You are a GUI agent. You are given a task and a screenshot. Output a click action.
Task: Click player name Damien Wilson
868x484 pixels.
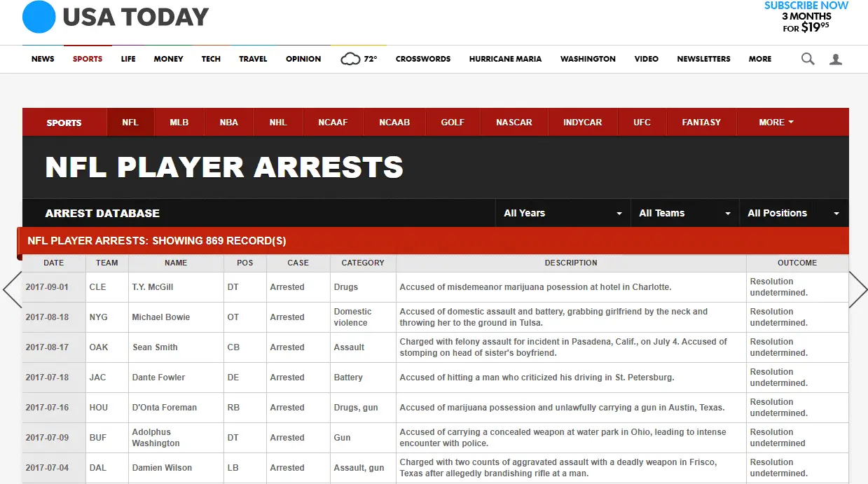pyautogui.click(x=162, y=468)
